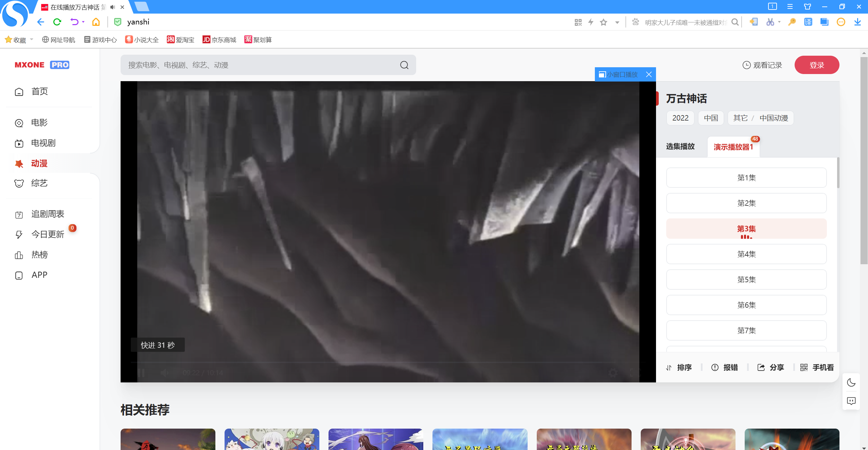Open the dropdown arrow beside the bookmark star
This screenshot has height=450, width=868.
pos(617,22)
